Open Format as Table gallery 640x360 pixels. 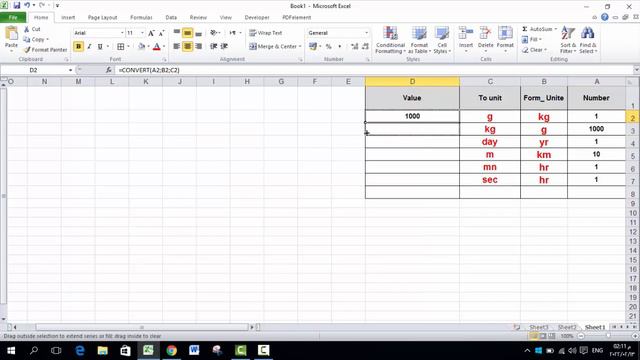(x=419, y=40)
